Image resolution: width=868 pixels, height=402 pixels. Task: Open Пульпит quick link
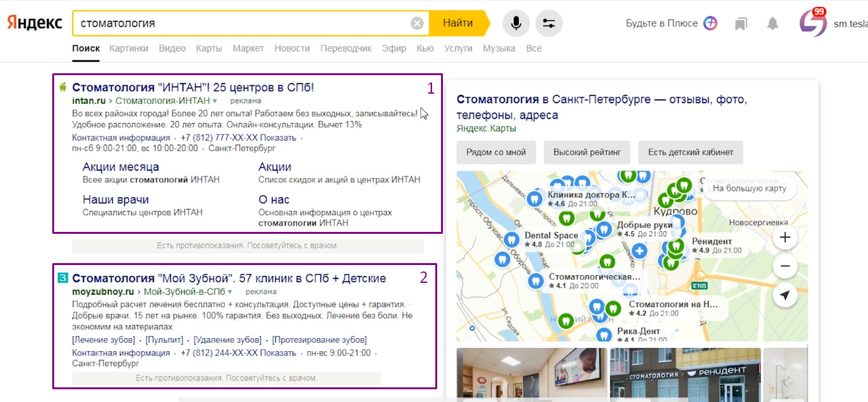pos(164,340)
